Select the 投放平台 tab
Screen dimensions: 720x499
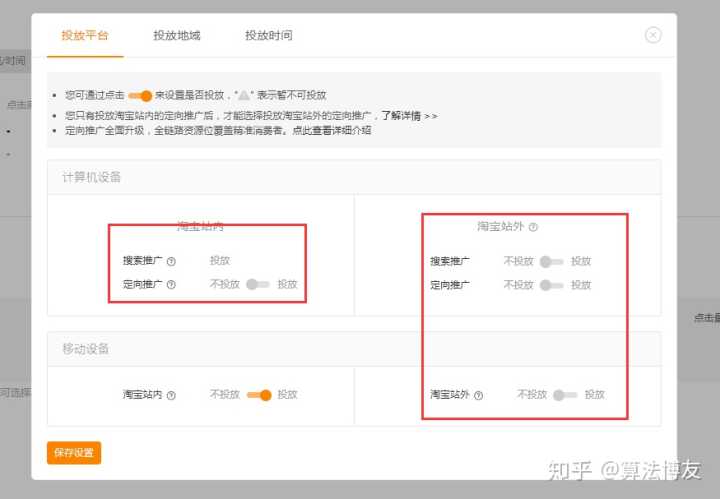(x=84, y=36)
